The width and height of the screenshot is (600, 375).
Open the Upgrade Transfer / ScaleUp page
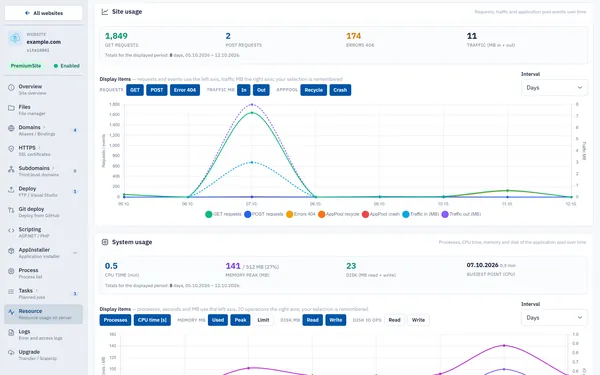click(43, 355)
